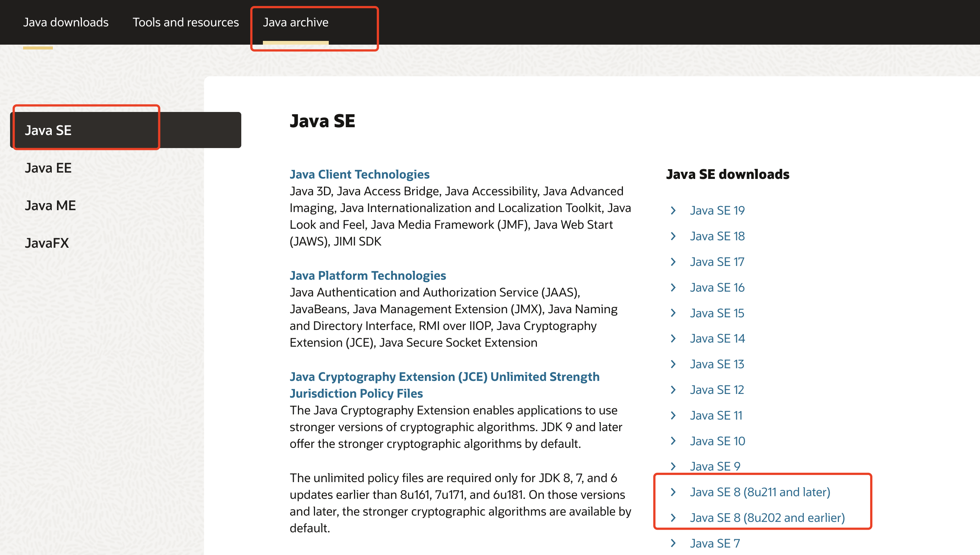Open Tools and resources tab
This screenshot has width=980, height=555.
coord(185,22)
